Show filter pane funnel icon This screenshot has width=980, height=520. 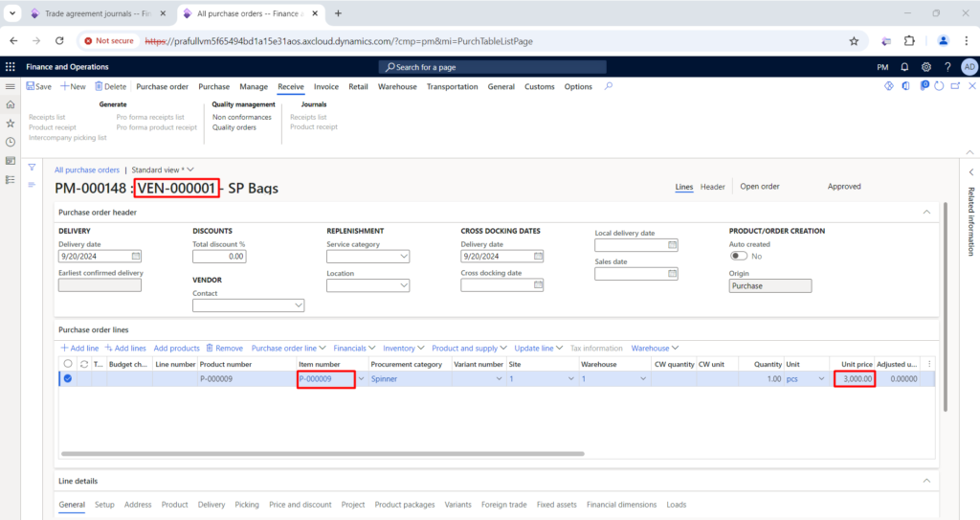(x=32, y=167)
